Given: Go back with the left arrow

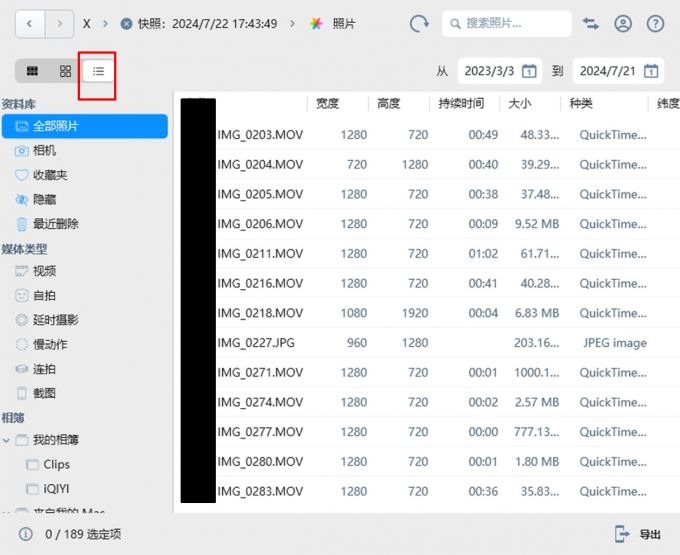Looking at the screenshot, I should [30, 23].
